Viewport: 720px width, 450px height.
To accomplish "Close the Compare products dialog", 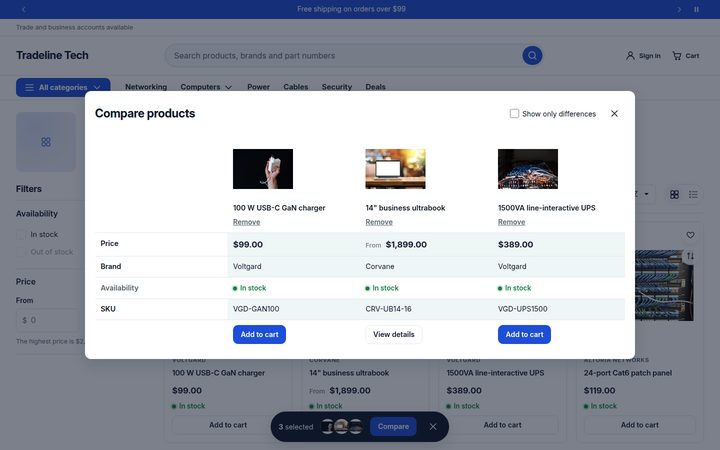I will (x=614, y=113).
